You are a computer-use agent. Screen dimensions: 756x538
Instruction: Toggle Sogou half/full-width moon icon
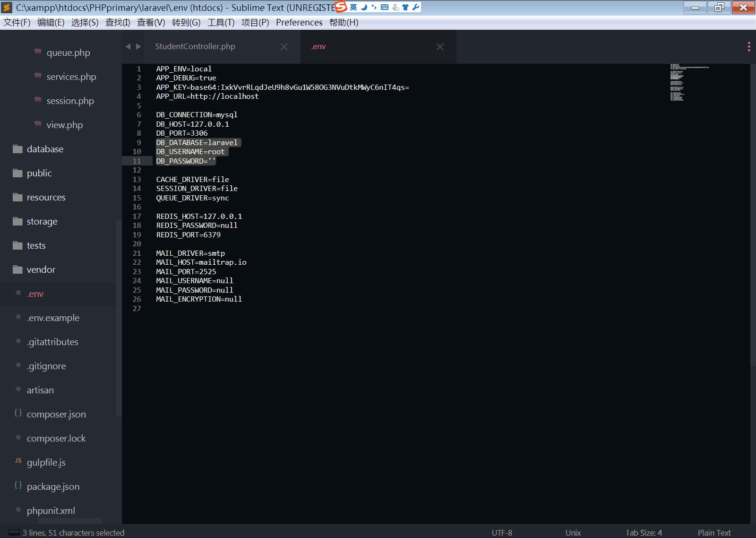[364, 7]
